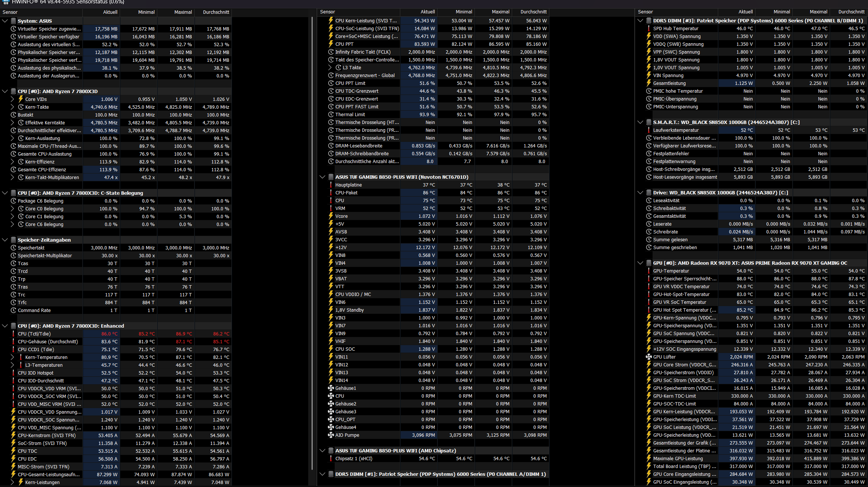The height and width of the screenshot is (487, 868).
Task: Click the Durchschnitt header in middle panel
Action: 533,12
